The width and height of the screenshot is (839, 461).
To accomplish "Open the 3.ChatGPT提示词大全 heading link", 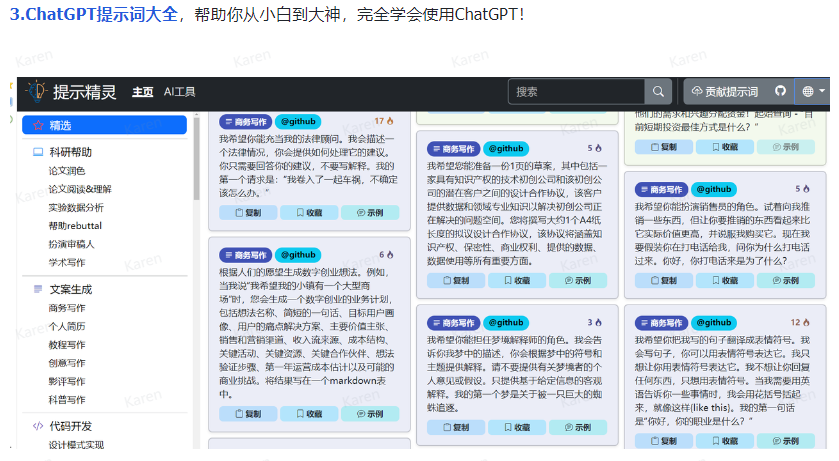I will tap(94, 14).
